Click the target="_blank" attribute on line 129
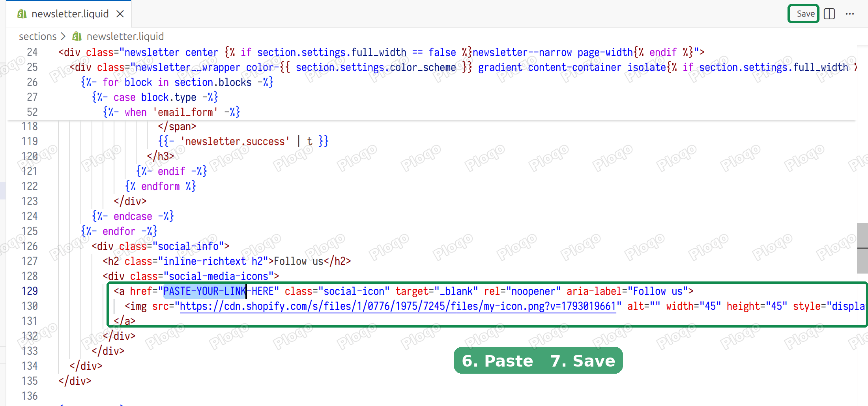 [x=436, y=291]
